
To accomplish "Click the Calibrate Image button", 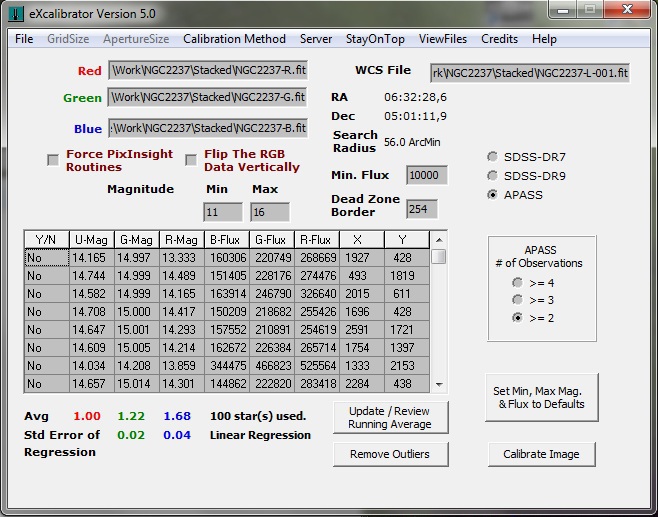I will click(541, 454).
